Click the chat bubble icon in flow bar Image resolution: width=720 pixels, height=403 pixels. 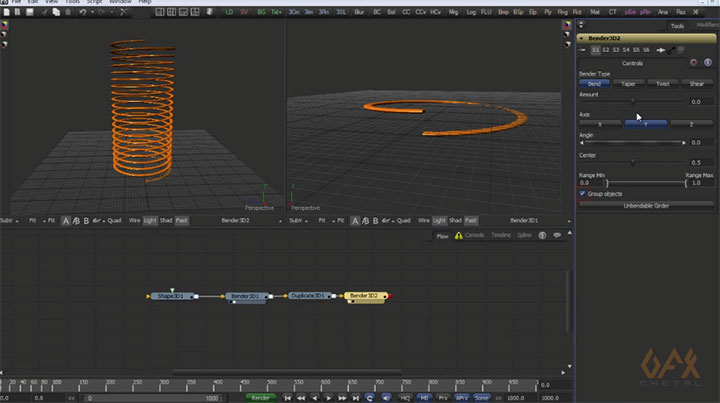(x=557, y=235)
